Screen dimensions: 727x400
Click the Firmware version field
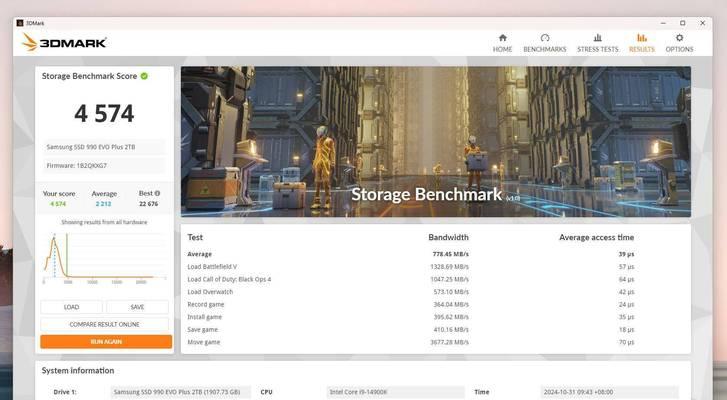[x=104, y=165]
